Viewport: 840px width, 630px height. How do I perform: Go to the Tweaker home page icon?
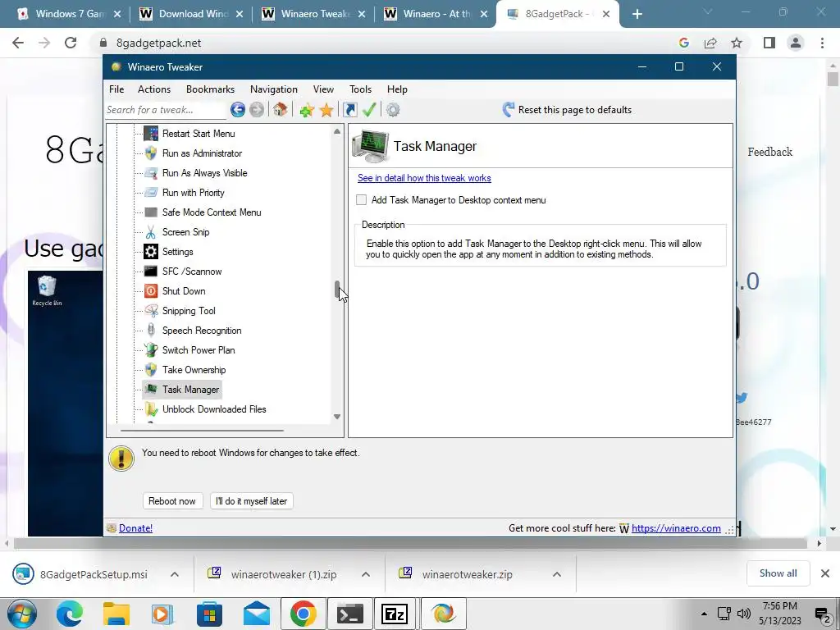click(x=281, y=110)
